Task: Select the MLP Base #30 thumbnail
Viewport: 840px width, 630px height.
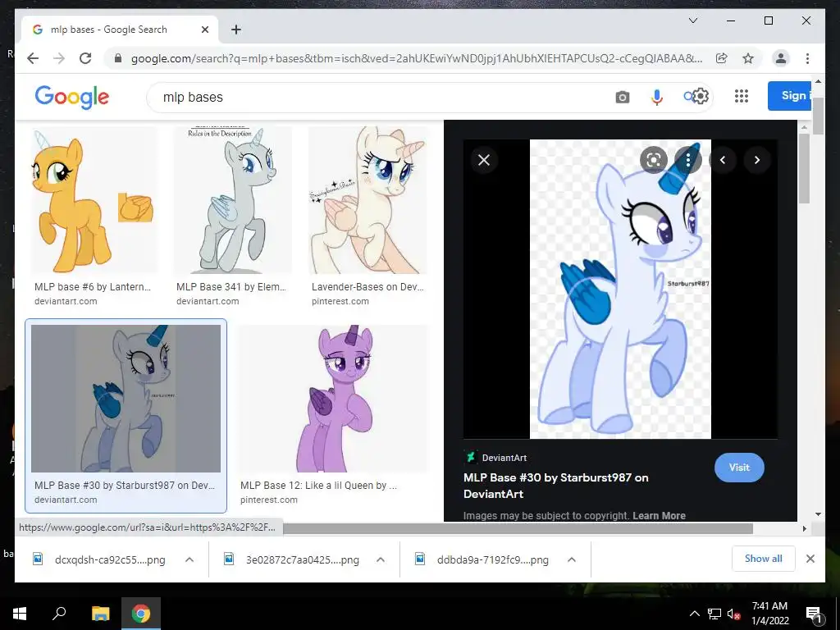Action: pos(126,398)
